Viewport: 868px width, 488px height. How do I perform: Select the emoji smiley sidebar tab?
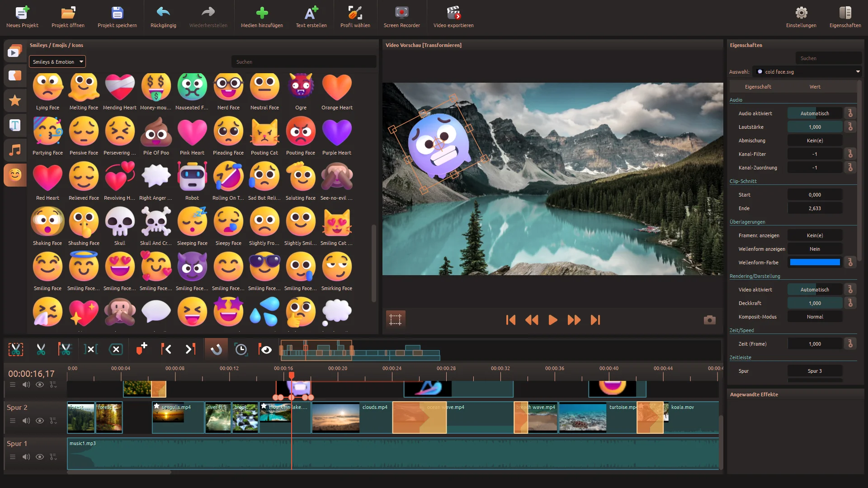point(15,174)
